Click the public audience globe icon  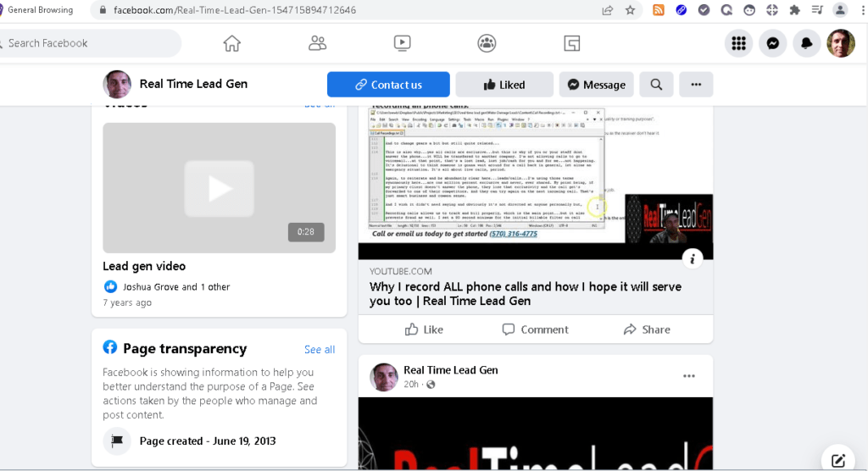(431, 384)
